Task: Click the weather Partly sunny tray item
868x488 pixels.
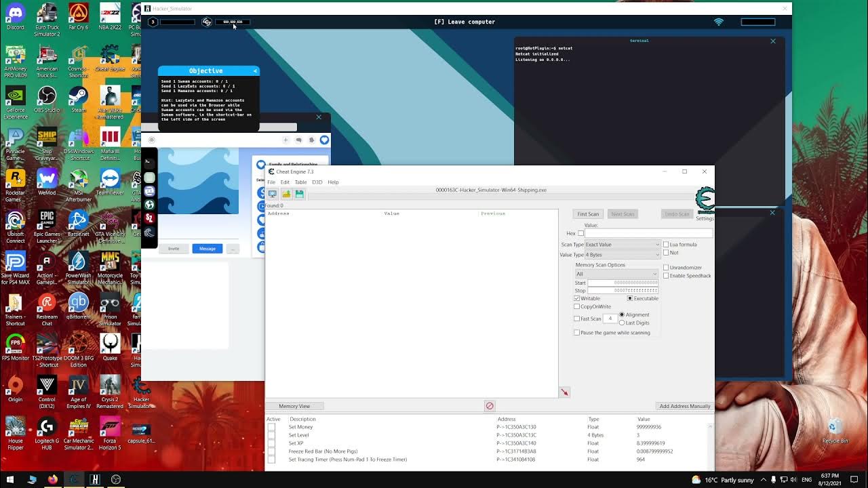Action: pyautogui.click(x=722, y=480)
